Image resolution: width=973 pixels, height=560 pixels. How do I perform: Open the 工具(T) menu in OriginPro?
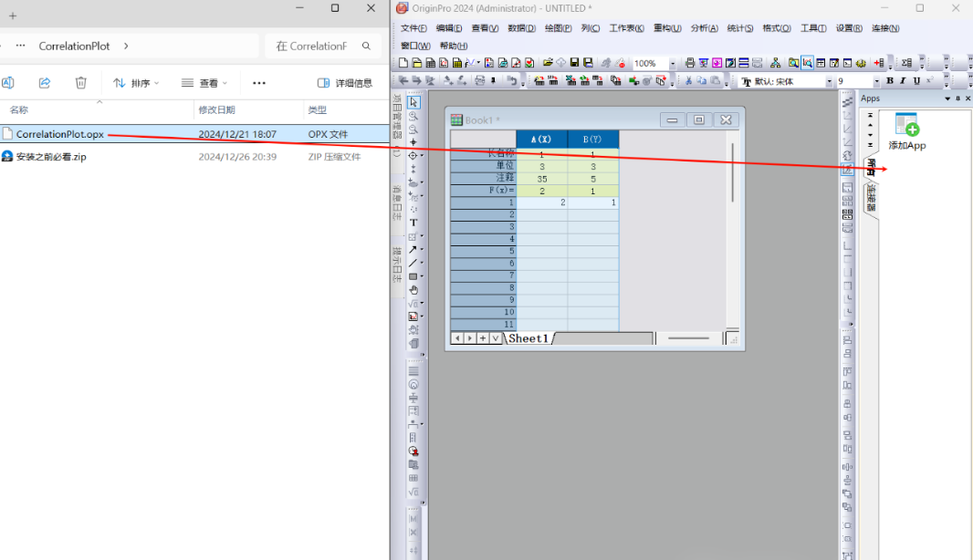click(x=813, y=28)
